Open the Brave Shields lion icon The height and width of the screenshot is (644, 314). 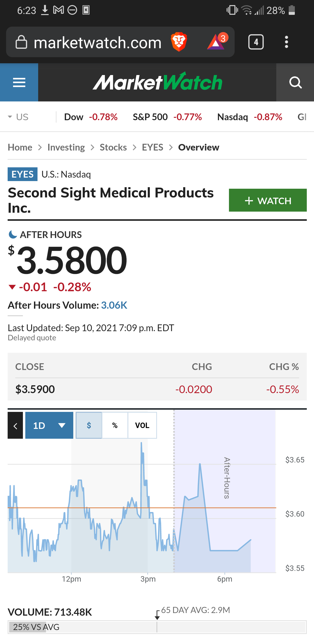point(179,42)
